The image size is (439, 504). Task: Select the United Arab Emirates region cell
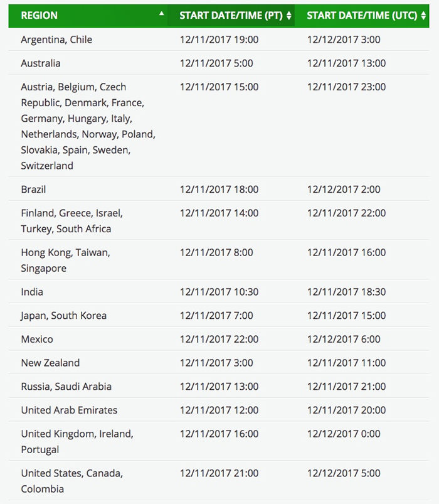(69, 410)
